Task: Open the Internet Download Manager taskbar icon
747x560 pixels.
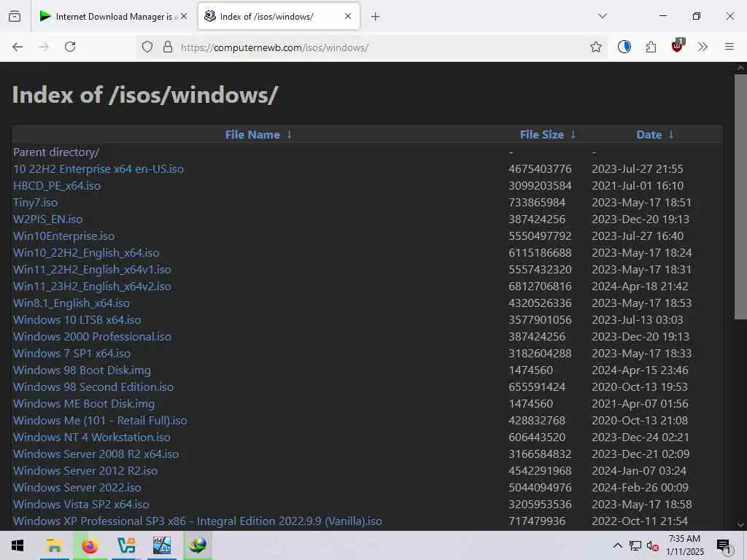Action: coord(197,545)
